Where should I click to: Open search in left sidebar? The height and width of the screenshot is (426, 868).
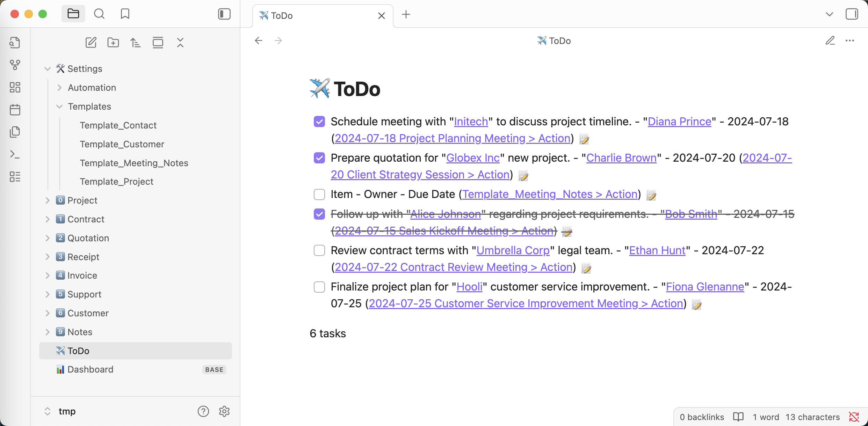click(x=99, y=14)
